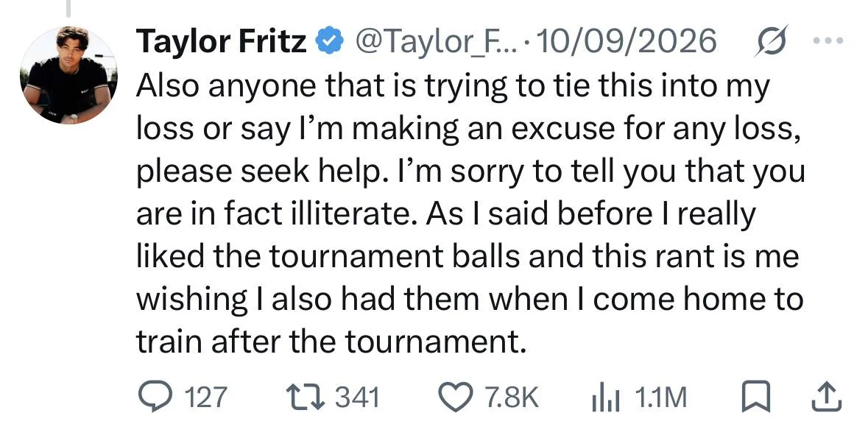Click the Taylor Fritz display name
The image size is (868, 438).
tap(222, 41)
